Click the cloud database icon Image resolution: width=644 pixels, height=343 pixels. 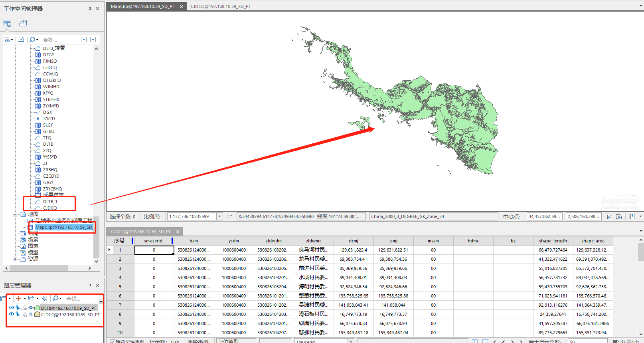click(23, 23)
